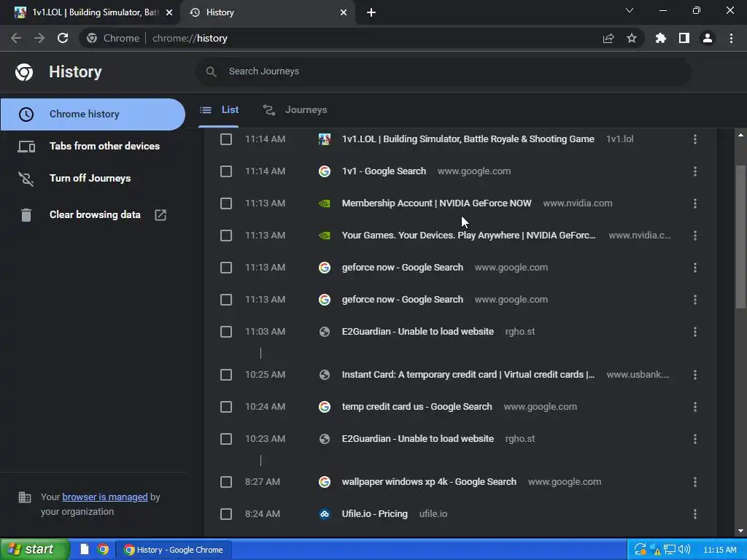Select checkbox for Membership Account NVIDIA entry
The height and width of the screenshot is (560, 747).
[x=226, y=203]
